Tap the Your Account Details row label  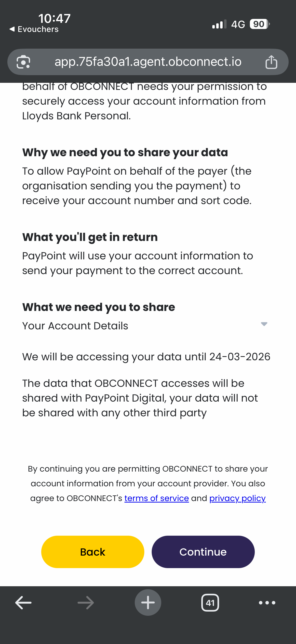point(75,326)
